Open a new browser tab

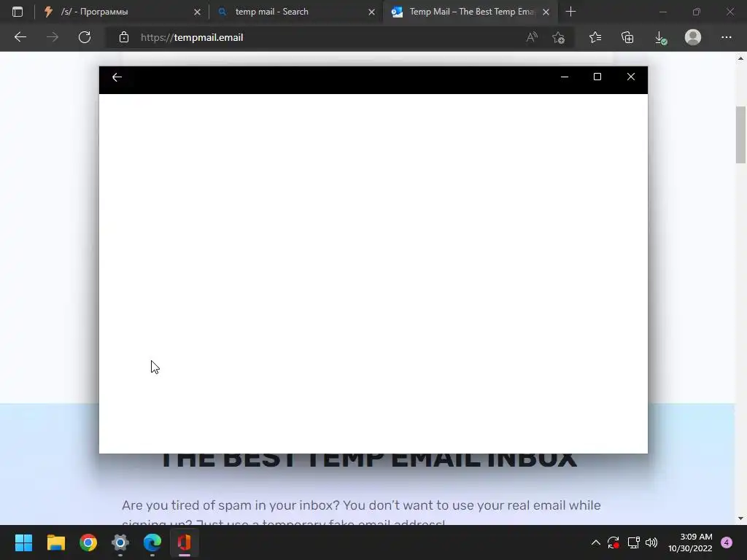coord(570,12)
